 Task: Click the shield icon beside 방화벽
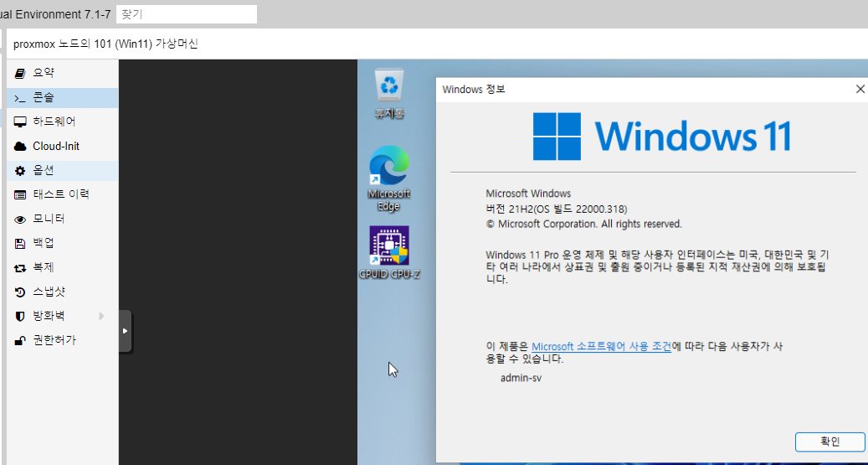20,317
